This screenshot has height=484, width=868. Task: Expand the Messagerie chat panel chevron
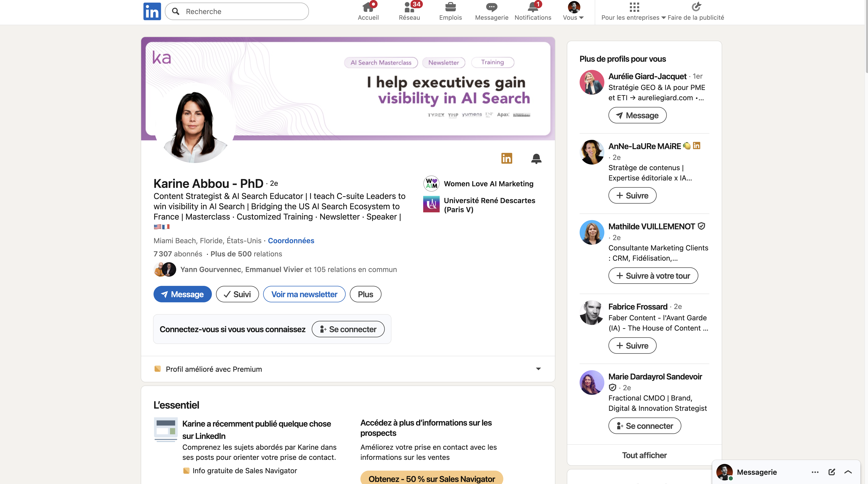click(848, 472)
